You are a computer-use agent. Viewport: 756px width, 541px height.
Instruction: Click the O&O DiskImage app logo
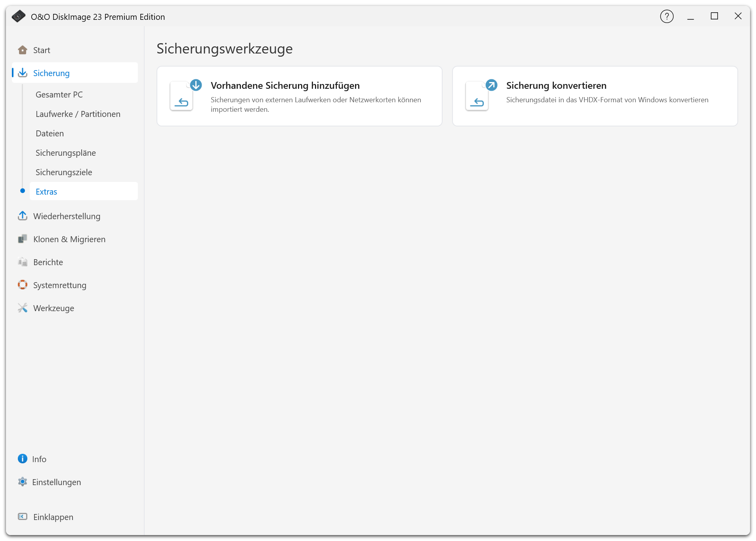pyautogui.click(x=19, y=16)
